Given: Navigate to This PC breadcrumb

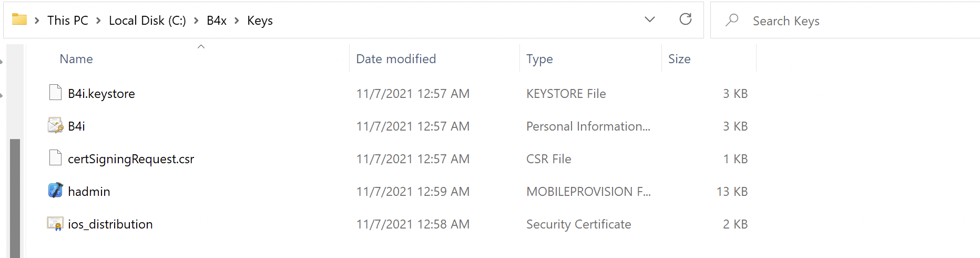Looking at the screenshot, I should click(x=68, y=21).
